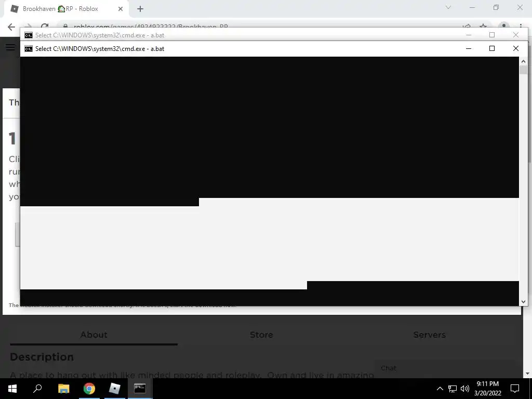Open the Chrome three-dot menu
The image size is (532, 399).
[x=521, y=27]
